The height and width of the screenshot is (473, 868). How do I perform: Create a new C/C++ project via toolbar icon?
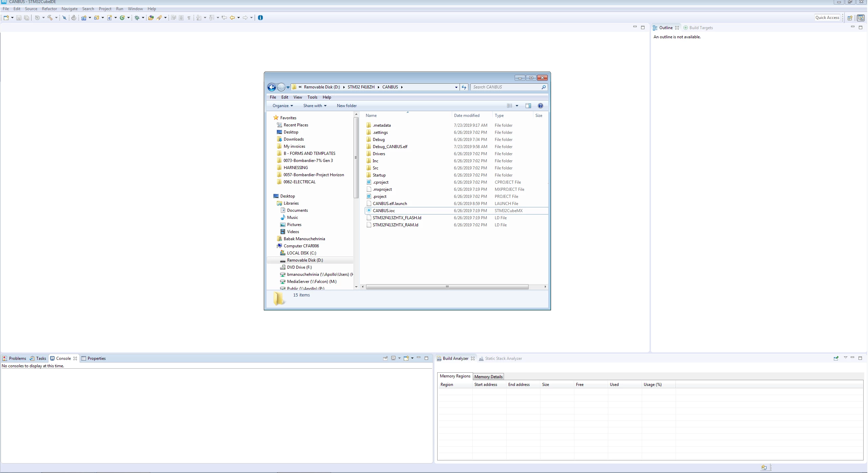[84, 18]
